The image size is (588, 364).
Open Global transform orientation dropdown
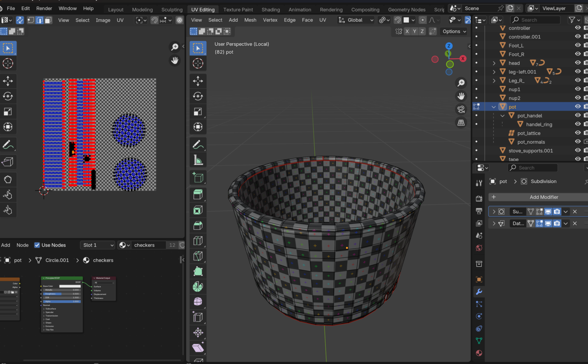[x=356, y=20]
